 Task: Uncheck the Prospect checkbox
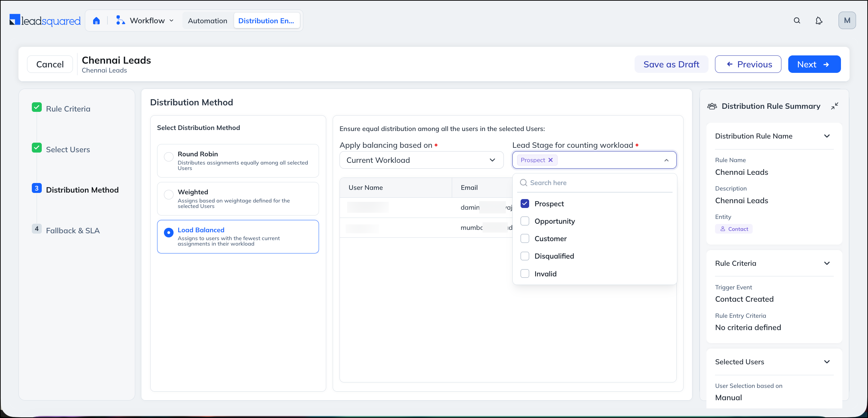(525, 204)
